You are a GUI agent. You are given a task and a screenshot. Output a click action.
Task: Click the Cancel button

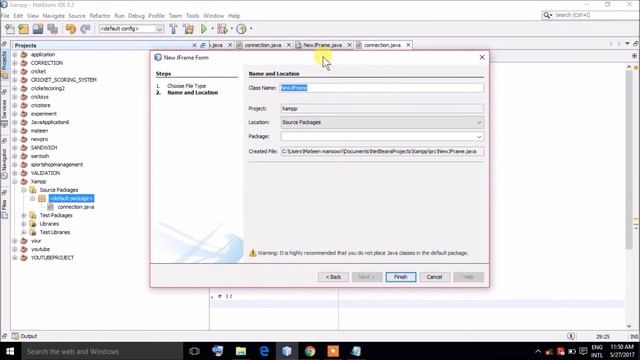point(434,277)
